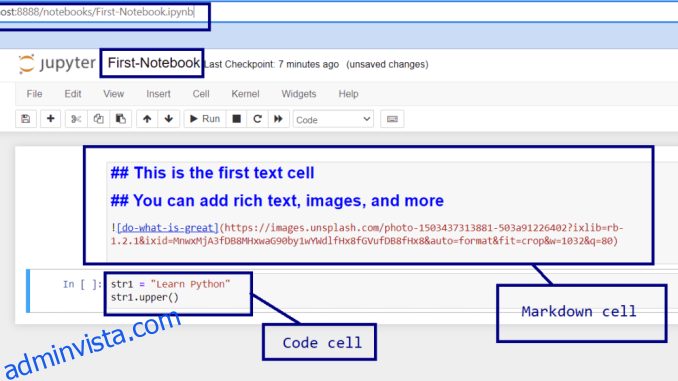Open the Kernel menu
Image resolution: width=678 pixels, height=381 pixels.
pyautogui.click(x=245, y=94)
